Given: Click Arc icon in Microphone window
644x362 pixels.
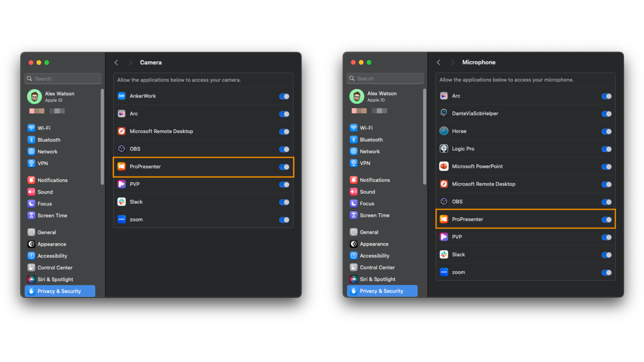Looking at the screenshot, I should tap(444, 96).
